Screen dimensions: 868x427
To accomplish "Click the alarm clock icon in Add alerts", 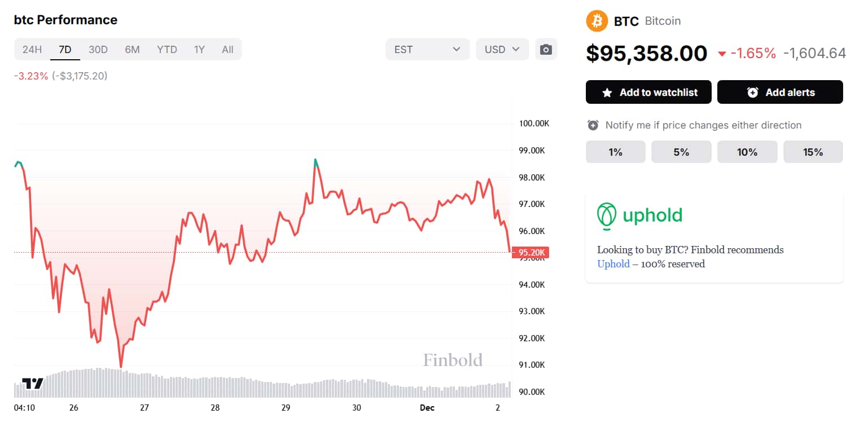I will [x=752, y=93].
